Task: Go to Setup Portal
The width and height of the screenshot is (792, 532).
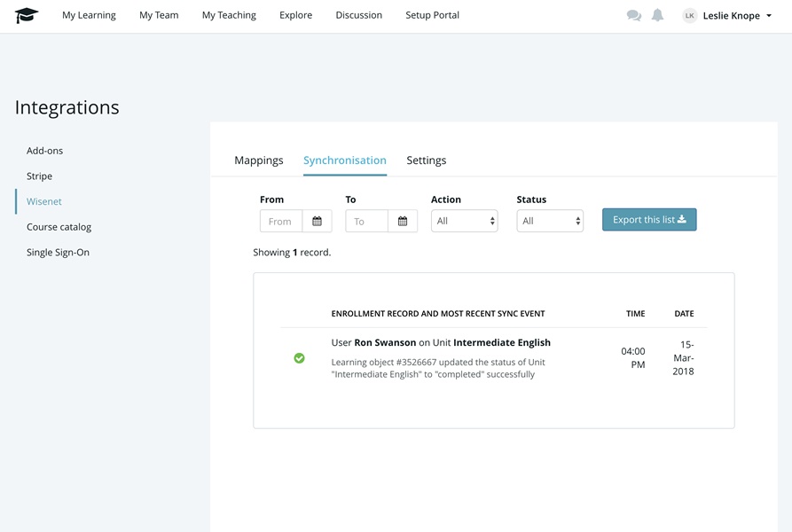Action: 432,15
